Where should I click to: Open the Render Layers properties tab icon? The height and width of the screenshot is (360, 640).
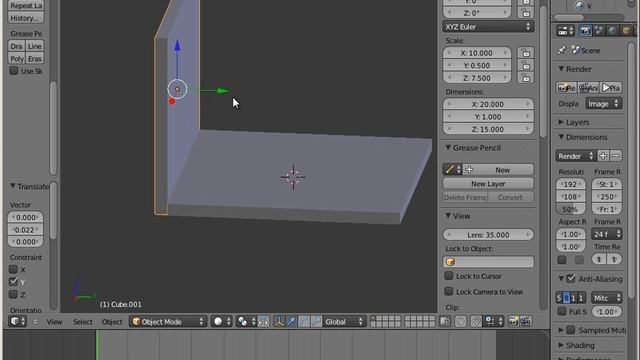599,31
